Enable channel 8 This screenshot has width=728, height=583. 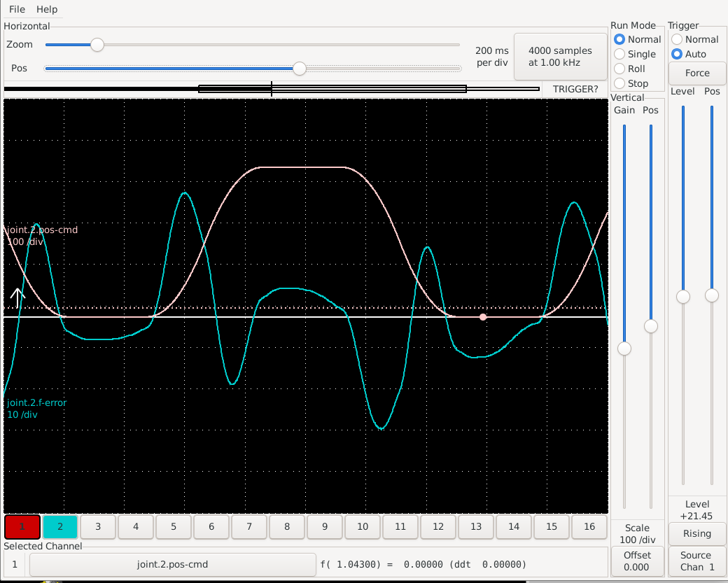287,527
